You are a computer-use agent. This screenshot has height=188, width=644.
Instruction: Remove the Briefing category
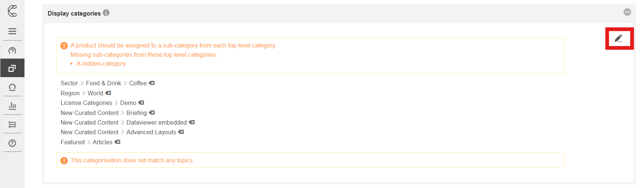152,113
